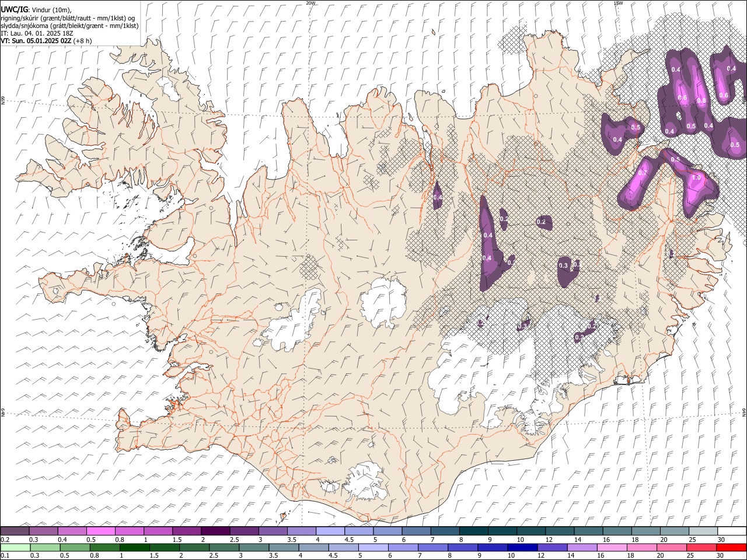
Task: Select the upper legend swatch labeled 0.4
Action: (72, 531)
